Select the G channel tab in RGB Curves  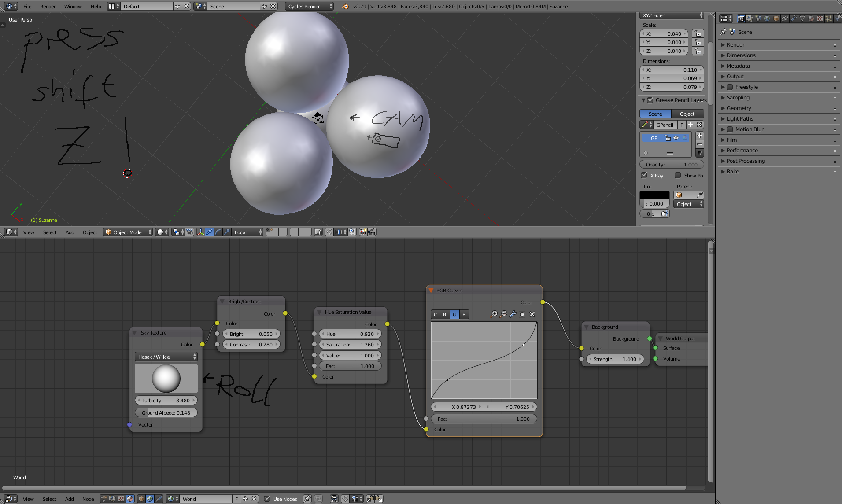click(454, 314)
